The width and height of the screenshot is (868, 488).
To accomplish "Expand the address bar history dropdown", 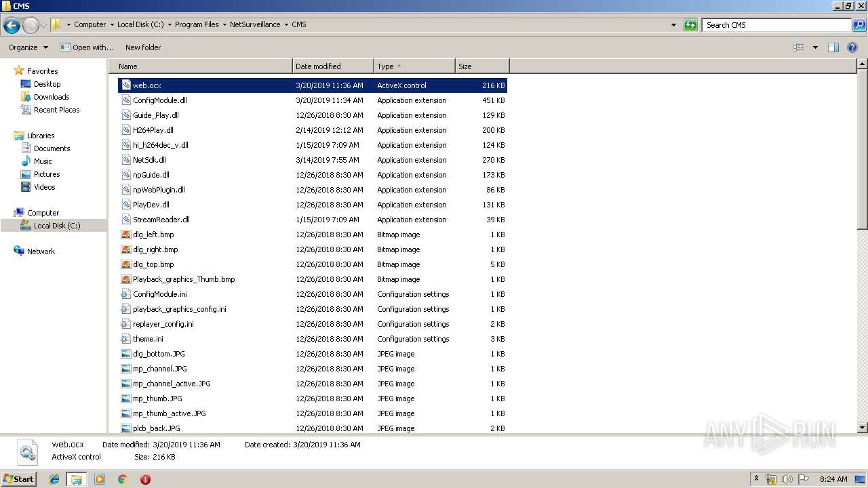I will pos(673,25).
